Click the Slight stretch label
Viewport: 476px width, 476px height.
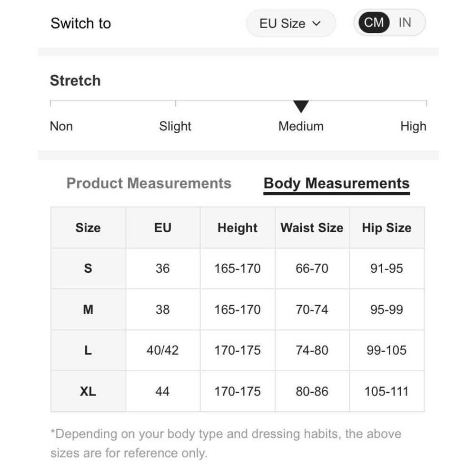[175, 126]
